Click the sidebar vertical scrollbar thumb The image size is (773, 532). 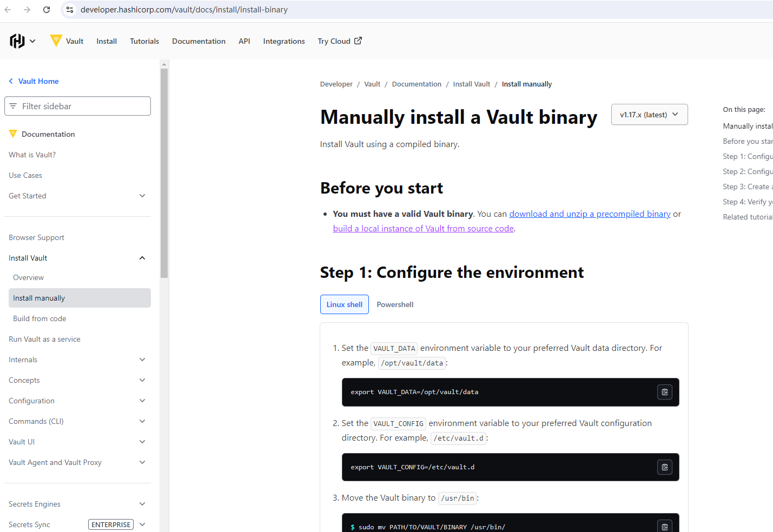[x=164, y=173]
